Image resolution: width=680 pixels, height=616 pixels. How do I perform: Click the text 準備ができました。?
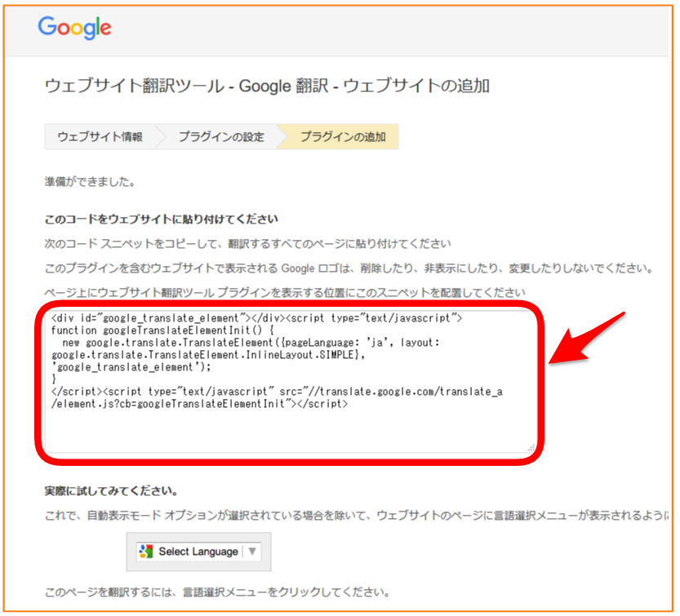click(91, 181)
